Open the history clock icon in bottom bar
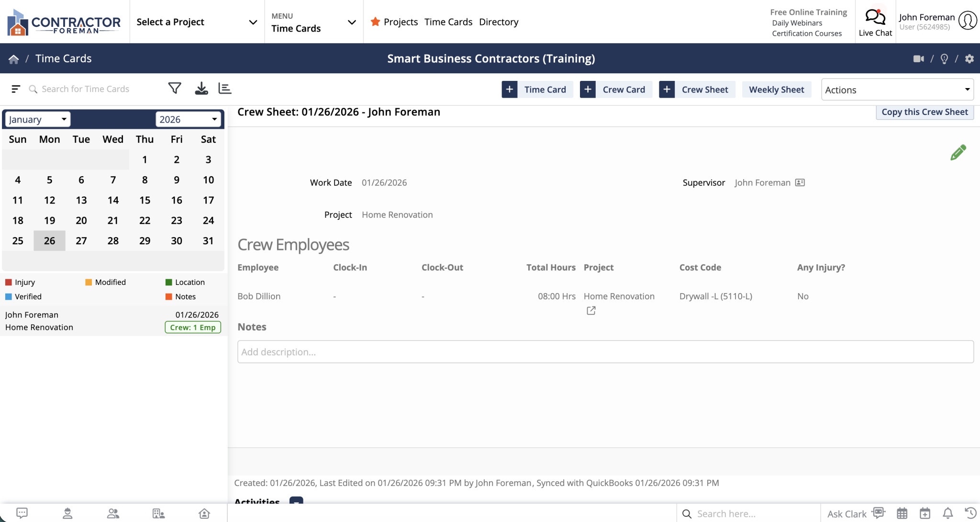 coord(970,513)
